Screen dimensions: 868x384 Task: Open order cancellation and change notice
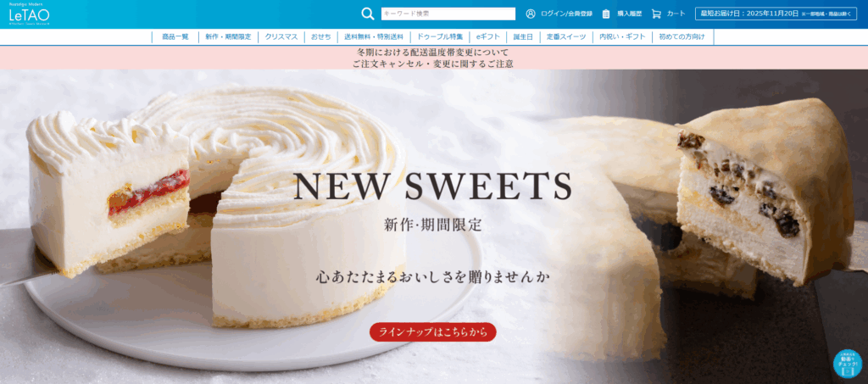click(x=433, y=64)
